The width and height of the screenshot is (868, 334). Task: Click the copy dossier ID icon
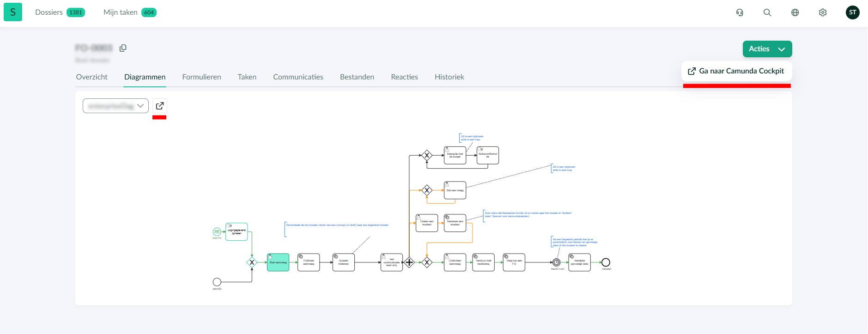point(123,48)
